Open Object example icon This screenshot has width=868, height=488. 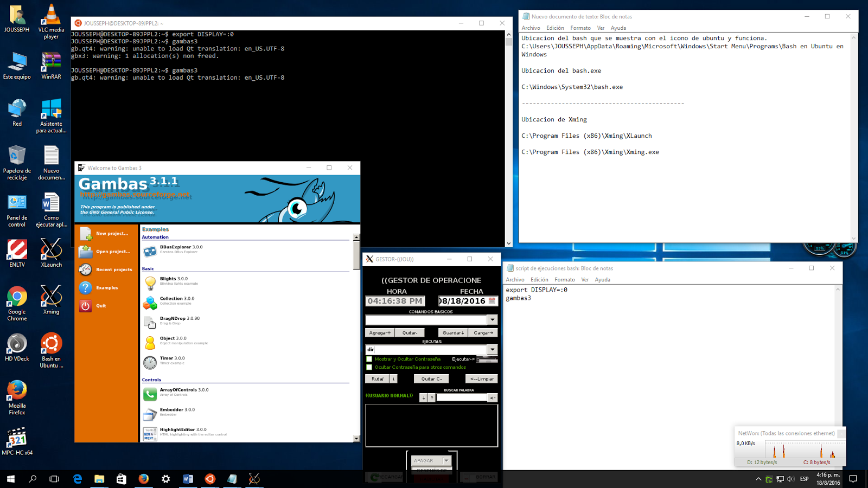click(x=150, y=343)
